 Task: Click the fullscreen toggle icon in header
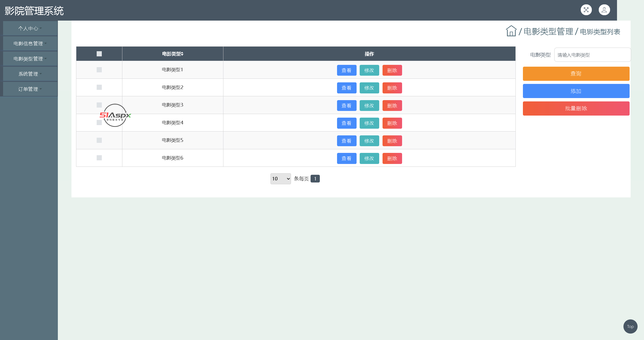[586, 10]
